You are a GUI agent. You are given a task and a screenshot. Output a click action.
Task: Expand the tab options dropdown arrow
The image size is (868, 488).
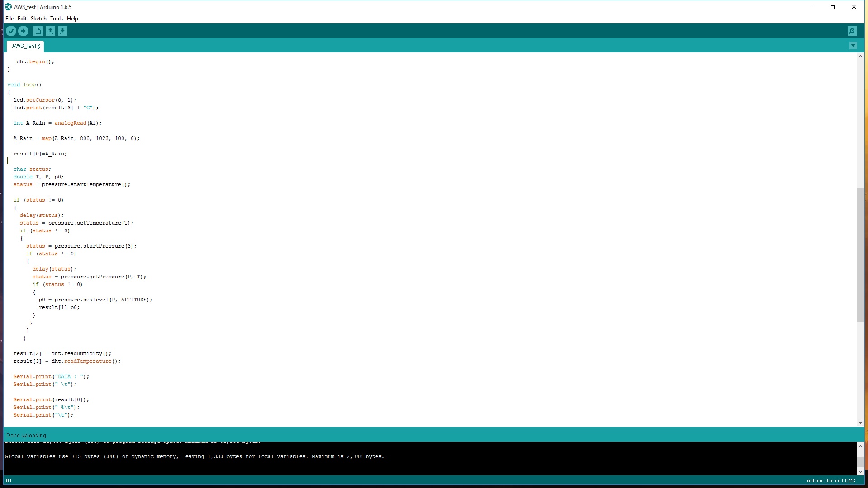point(853,46)
